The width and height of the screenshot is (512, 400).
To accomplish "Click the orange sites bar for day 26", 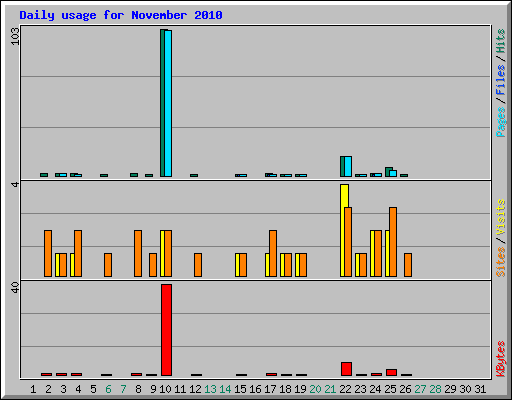I will [x=408, y=265].
